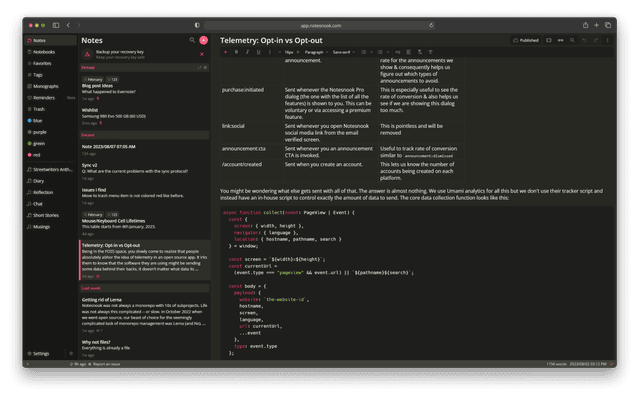
Task: Select the red color filter
Action: pyautogui.click(x=50, y=155)
